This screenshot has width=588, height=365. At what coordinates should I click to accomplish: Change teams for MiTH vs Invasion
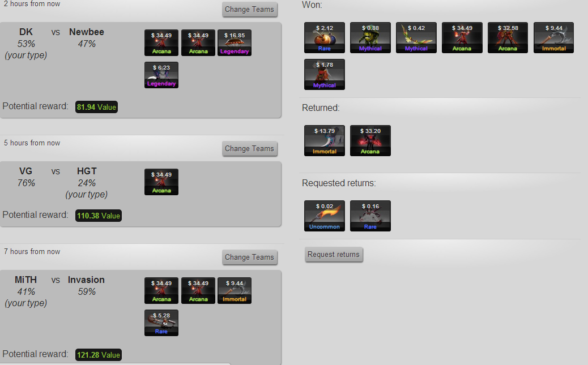249,257
